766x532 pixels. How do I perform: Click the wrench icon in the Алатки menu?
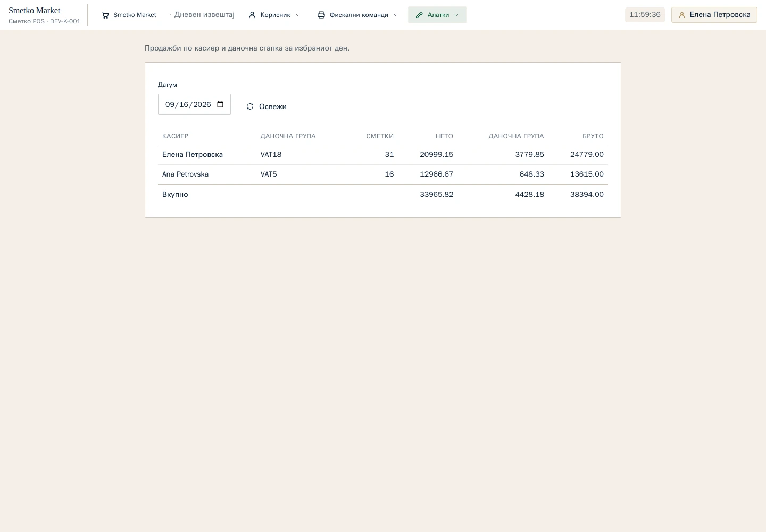click(419, 15)
